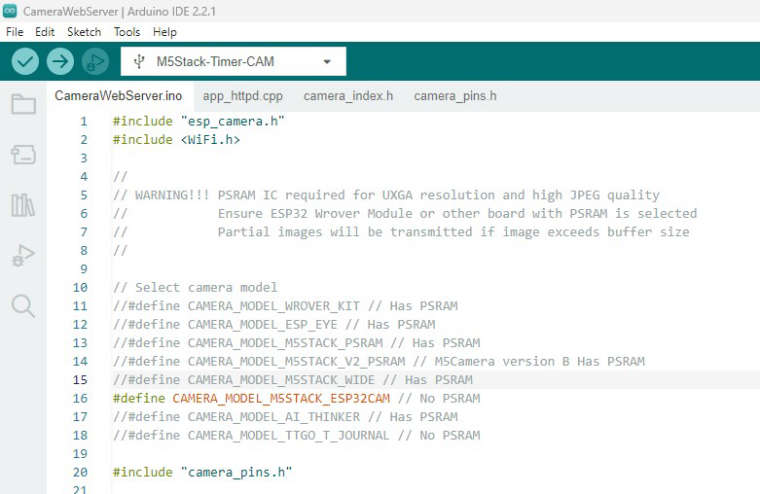
Task: Start debugging with the debug play icon
Action: pyautogui.click(x=95, y=62)
